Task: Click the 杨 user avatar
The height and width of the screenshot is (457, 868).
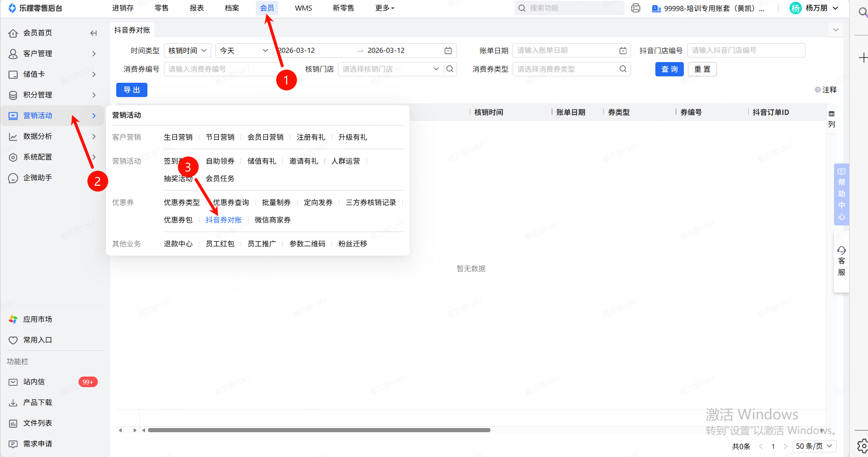Action: (795, 8)
